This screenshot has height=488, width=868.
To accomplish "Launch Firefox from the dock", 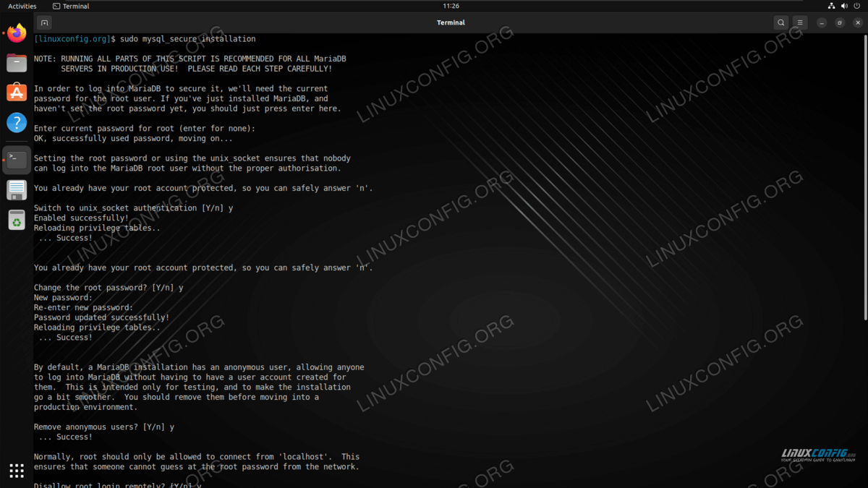I will tap(17, 33).
